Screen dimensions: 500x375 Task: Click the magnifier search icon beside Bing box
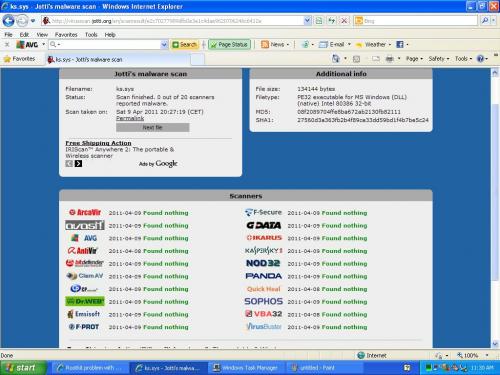(x=485, y=21)
